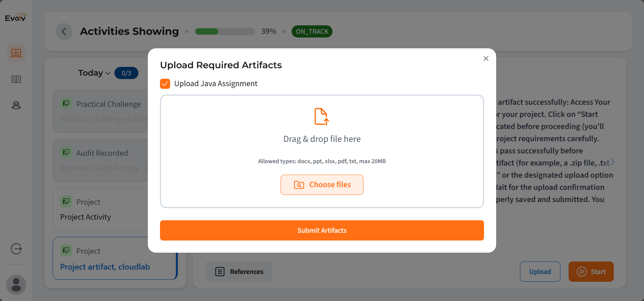Viewport: 644px width, 301px height.
Task: Select the Project artifact, cloudlab activity
Action: (x=105, y=267)
